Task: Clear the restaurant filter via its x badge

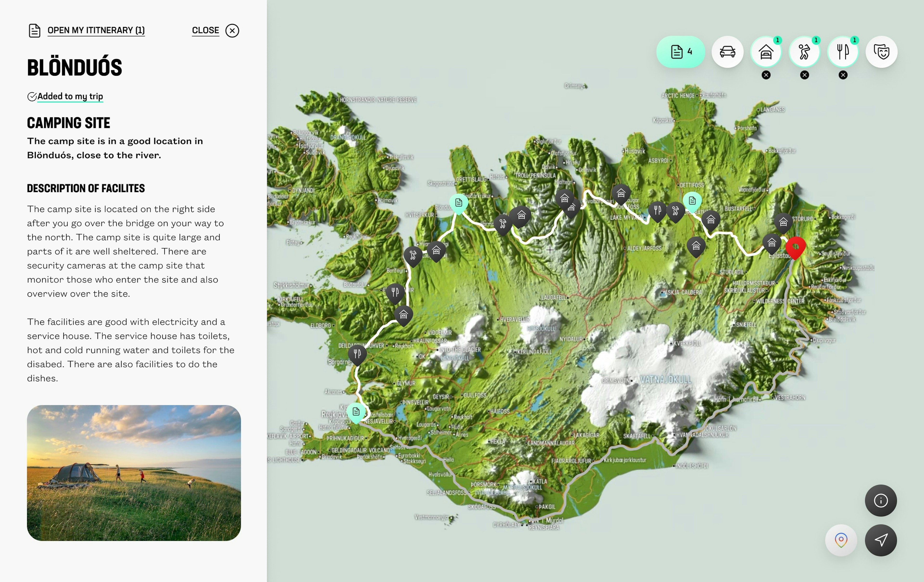Action: click(x=843, y=75)
